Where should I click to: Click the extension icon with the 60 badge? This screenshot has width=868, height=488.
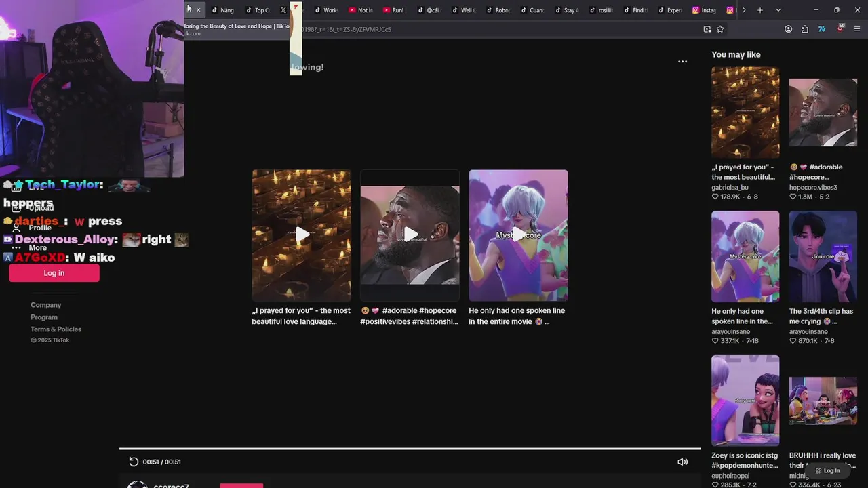(840, 28)
